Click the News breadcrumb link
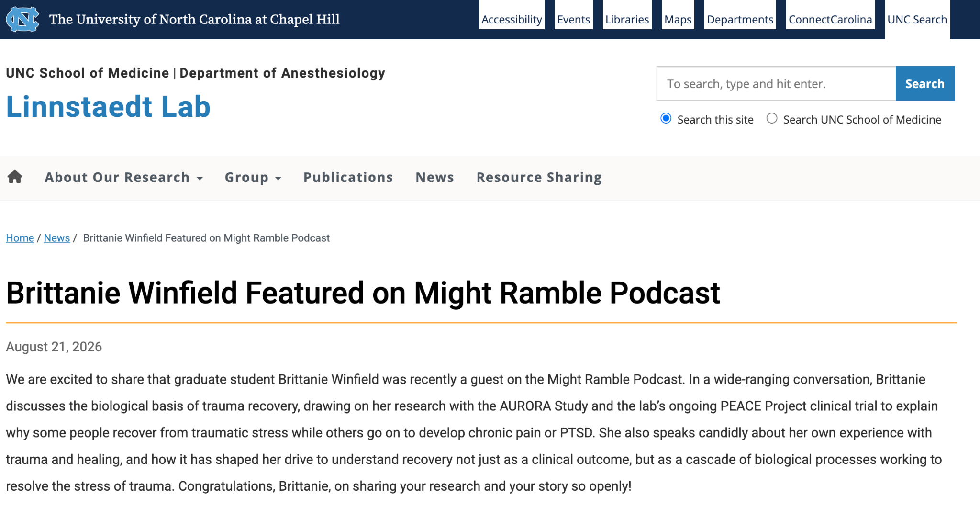 click(57, 238)
